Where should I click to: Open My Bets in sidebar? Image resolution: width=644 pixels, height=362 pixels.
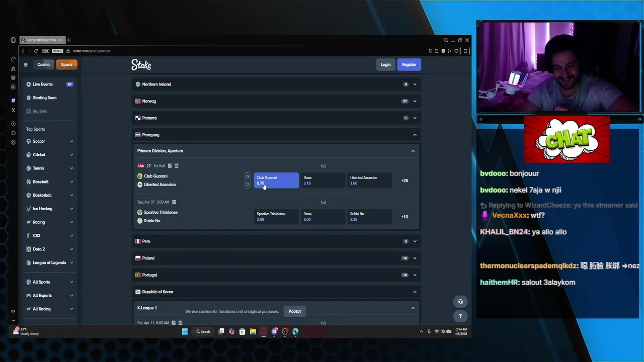click(x=50, y=111)
